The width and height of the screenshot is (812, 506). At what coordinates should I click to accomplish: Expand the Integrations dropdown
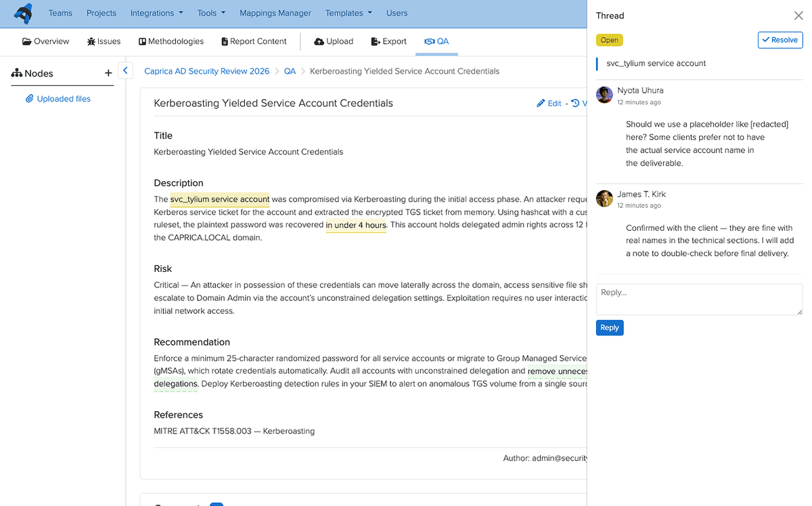tap(157, 13)
